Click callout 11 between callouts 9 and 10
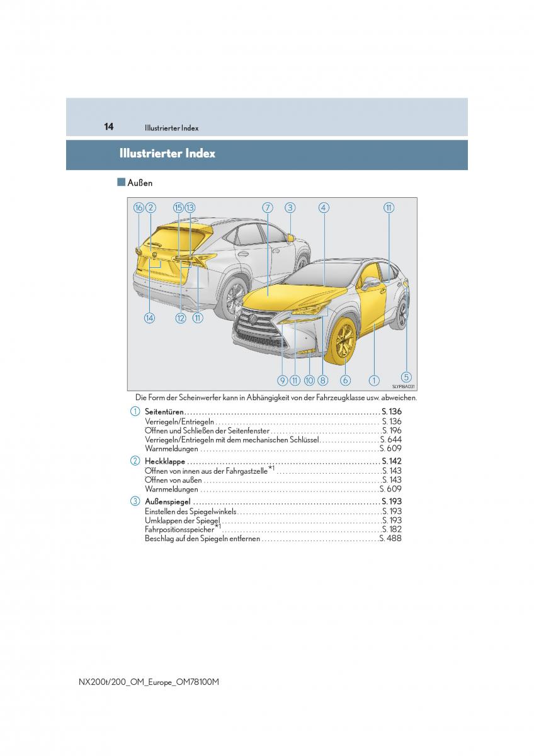 pos(295,380)
